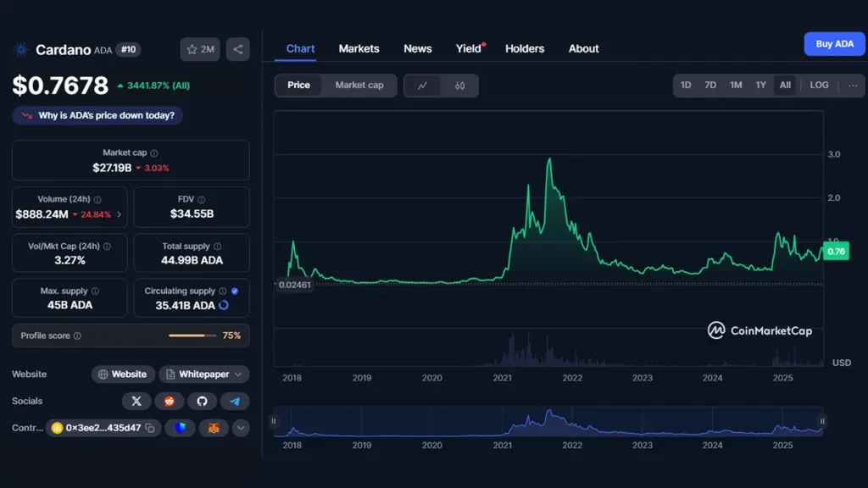Select the Price chart toggle
This screenshot has height=488, width=868.
tap(298, 86)
